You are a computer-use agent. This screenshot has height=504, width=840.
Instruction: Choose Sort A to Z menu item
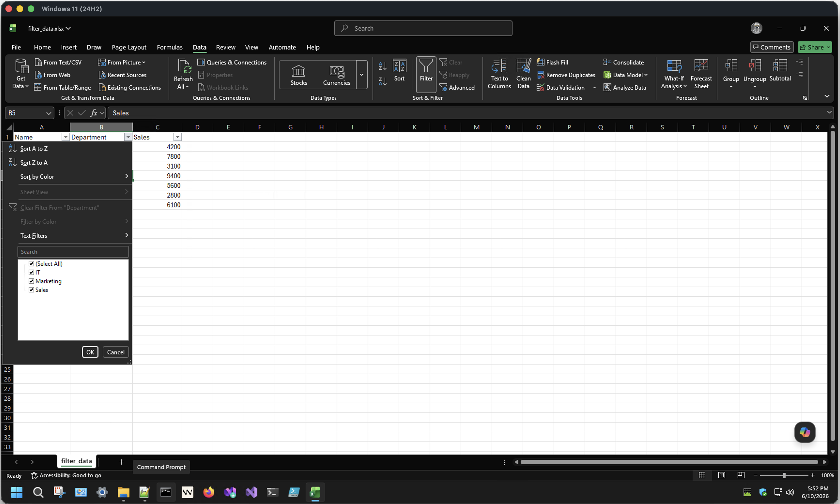(x=67, y=148)
